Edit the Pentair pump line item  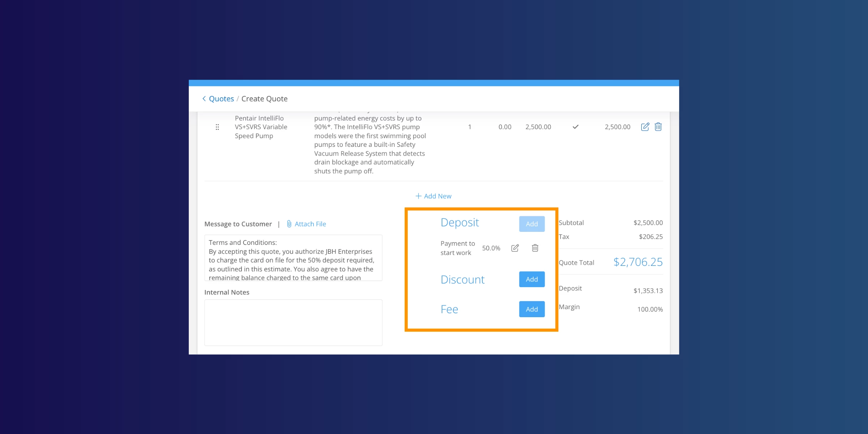(x=645, y=127)
